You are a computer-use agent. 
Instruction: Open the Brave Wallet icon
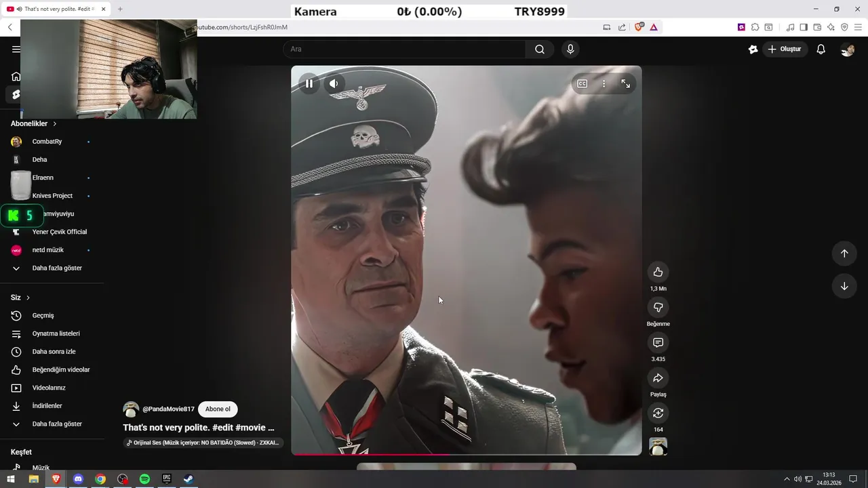817,27
